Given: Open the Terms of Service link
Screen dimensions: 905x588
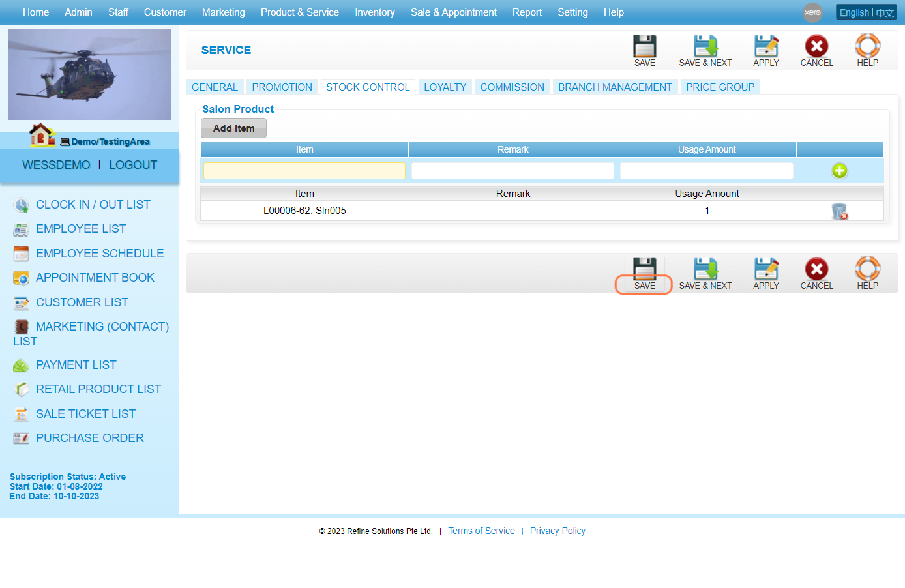Looking at the screenshot, I should [481, 531].
